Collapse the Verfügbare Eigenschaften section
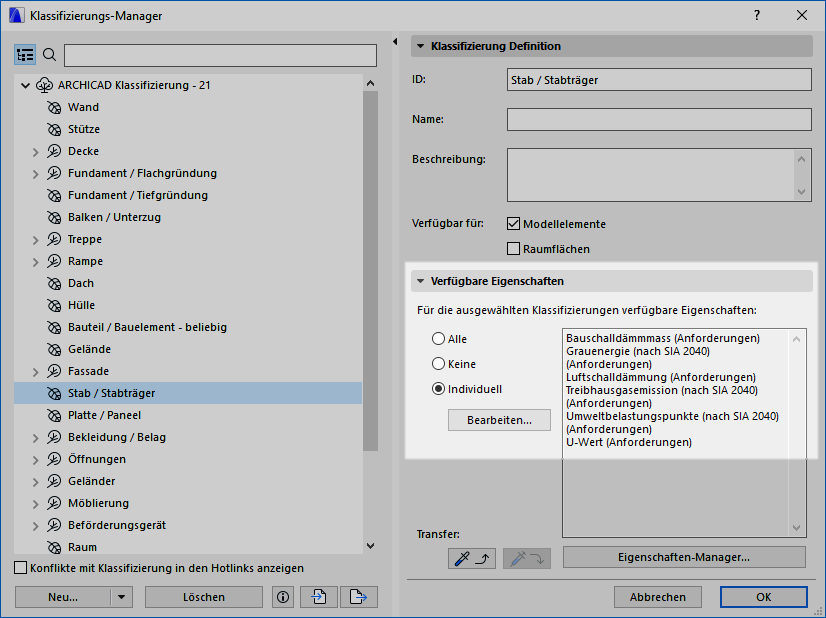 (420, 281)
